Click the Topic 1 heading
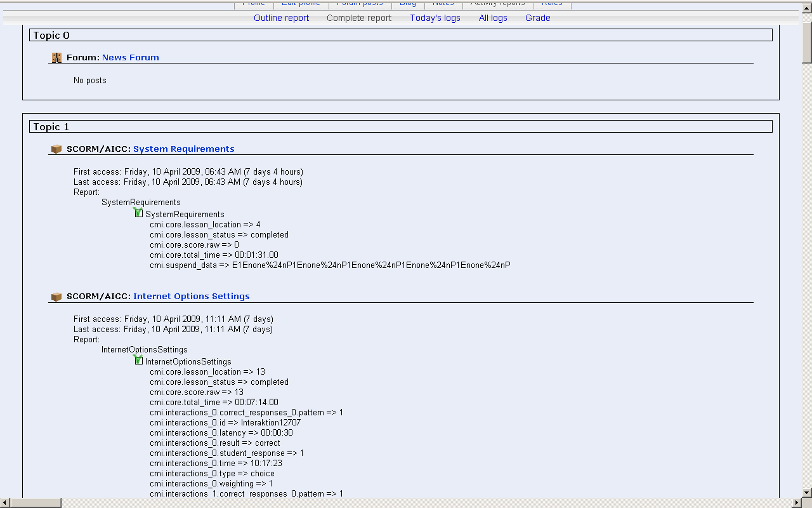812x508 pixels. click(51, 127)
